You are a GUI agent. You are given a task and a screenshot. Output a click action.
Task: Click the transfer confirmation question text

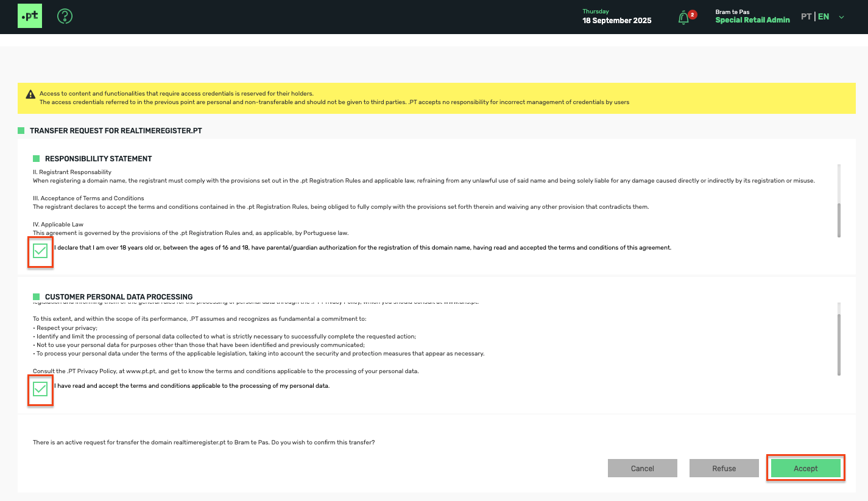tap(203, 443)
